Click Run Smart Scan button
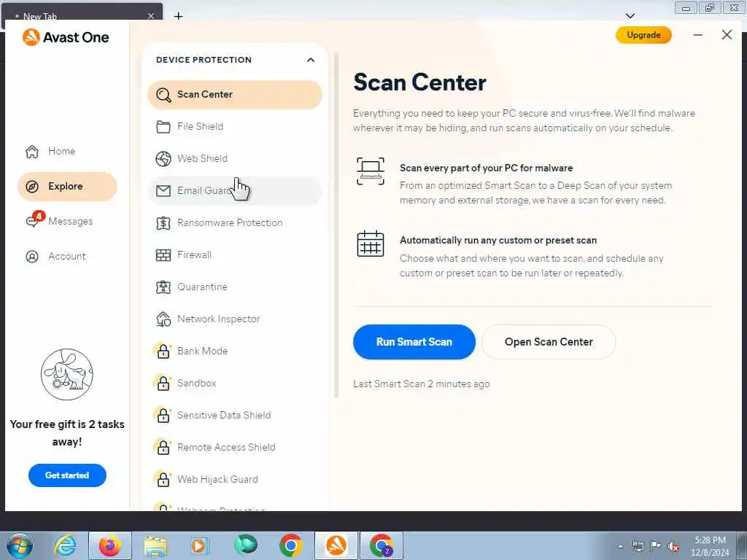 tap(414, 342)
